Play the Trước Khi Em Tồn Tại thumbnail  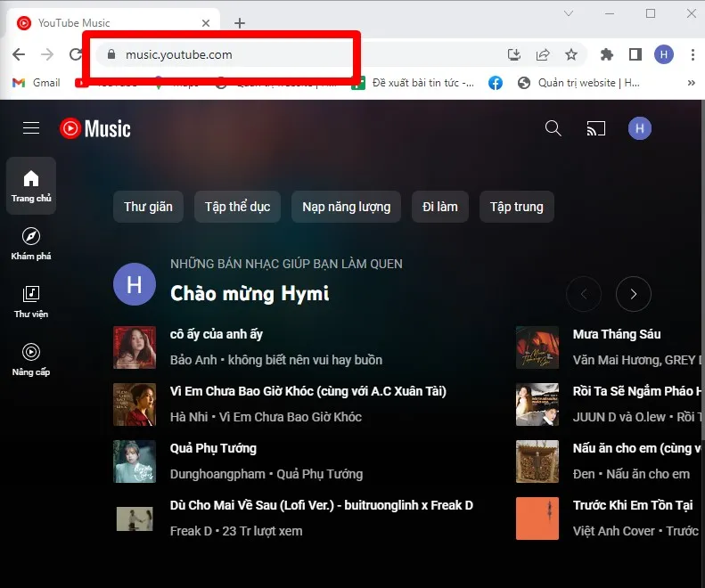click(537, 519)
